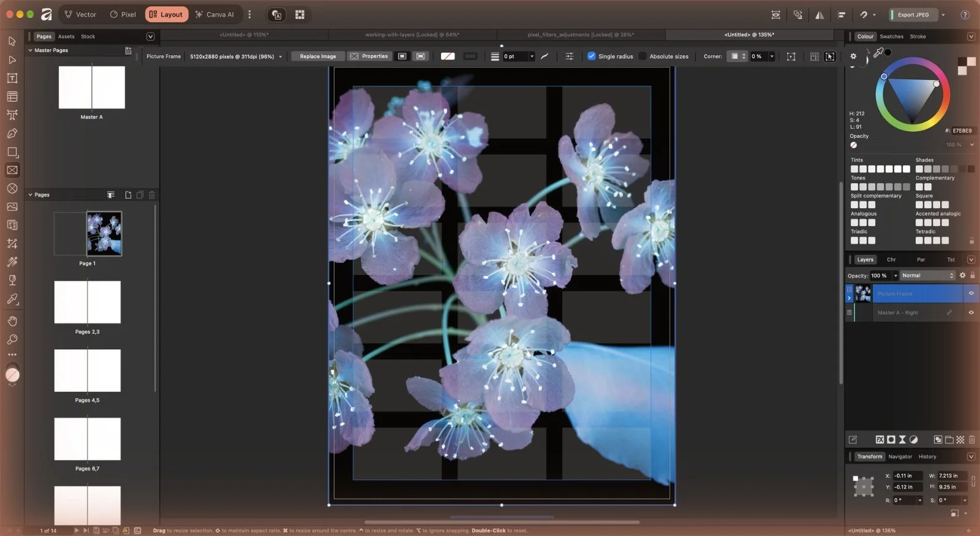Select the Frame Text tool
Screen dimensions: 980x536
tap(12, 78)
